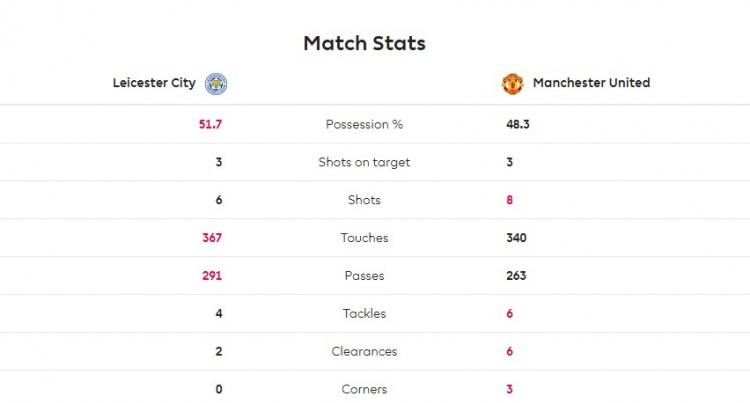Click the Touches row label
The width and height of the screenshot is (750, 403).
click(364, 238)
